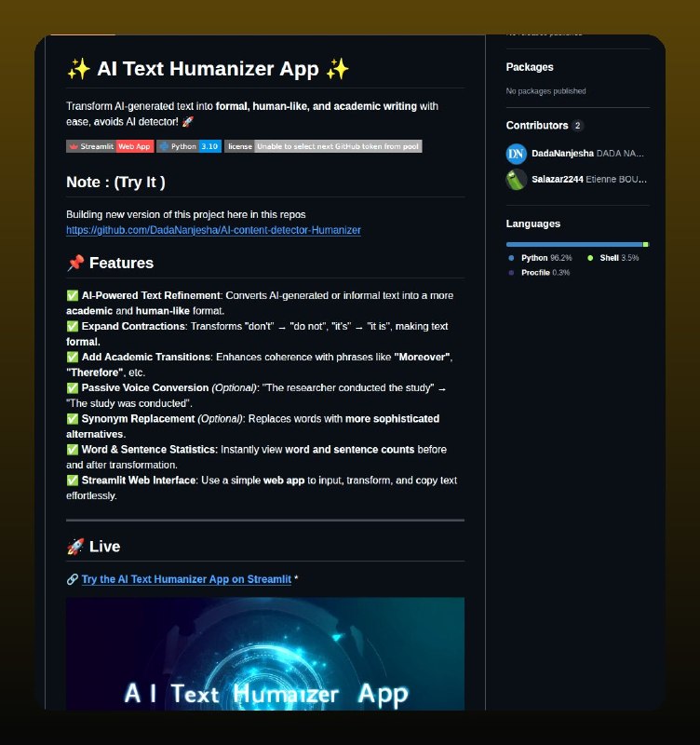Click checkmark beside Passive Voice Conversion
This screenshot has height=745, width=700.
(73, 388)
